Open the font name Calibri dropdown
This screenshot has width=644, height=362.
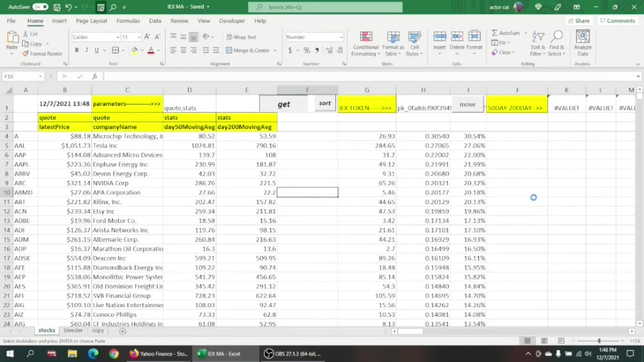[x=118, y=37]
